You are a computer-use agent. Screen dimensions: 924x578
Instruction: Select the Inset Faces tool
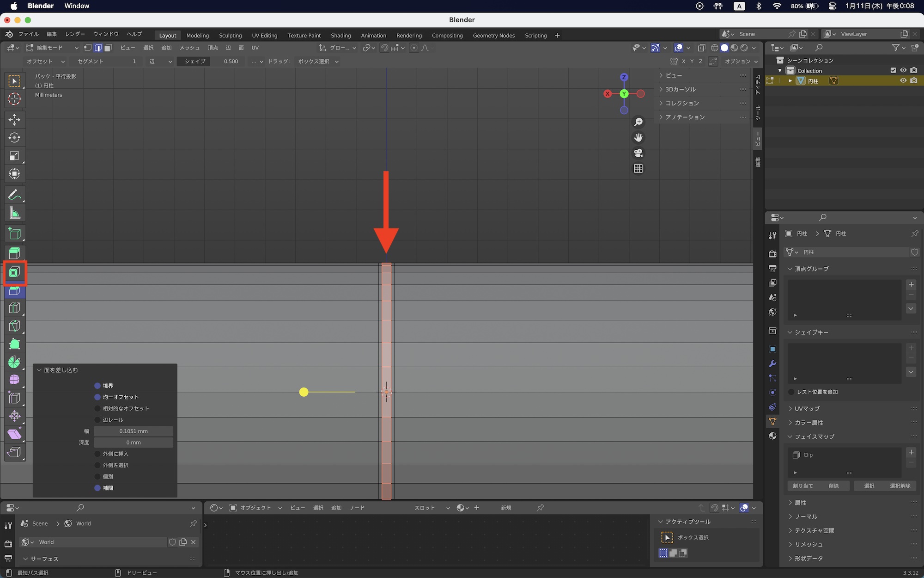coord(14,272)
